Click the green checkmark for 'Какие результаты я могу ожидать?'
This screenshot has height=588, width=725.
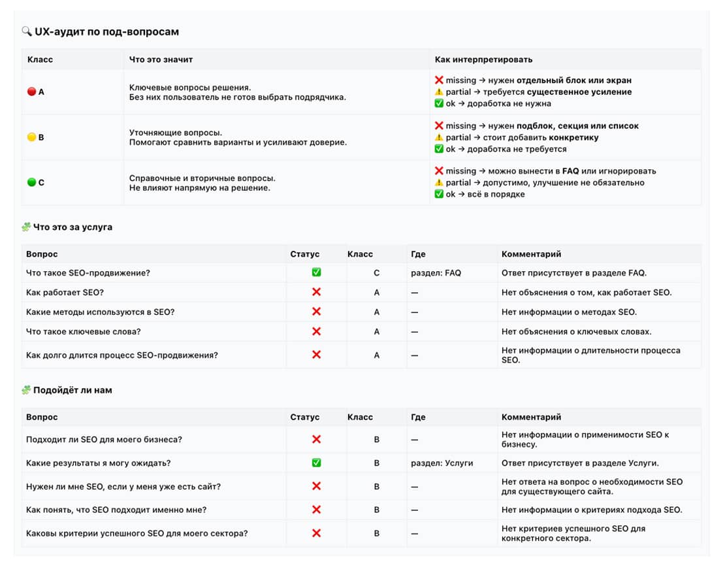click(316, 463)
